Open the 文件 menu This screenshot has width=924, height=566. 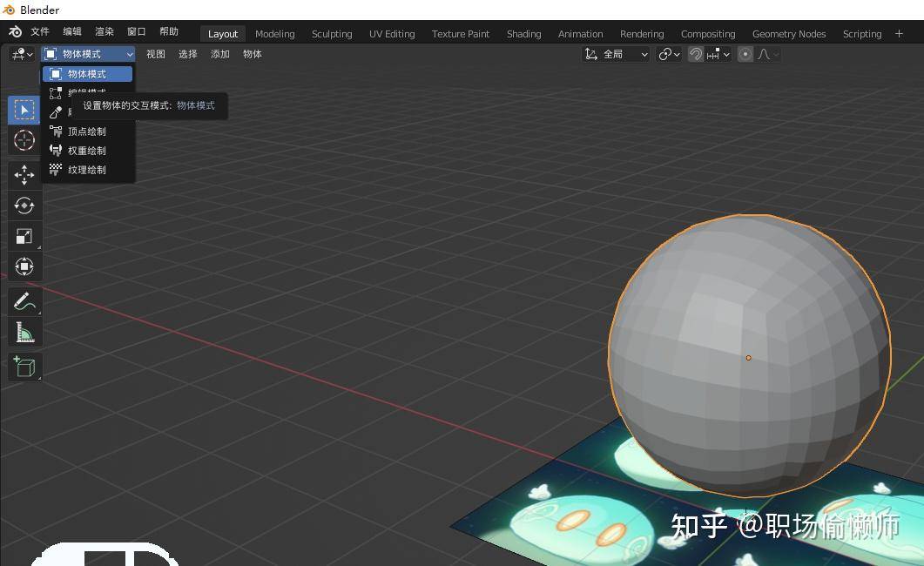(40, 32)
